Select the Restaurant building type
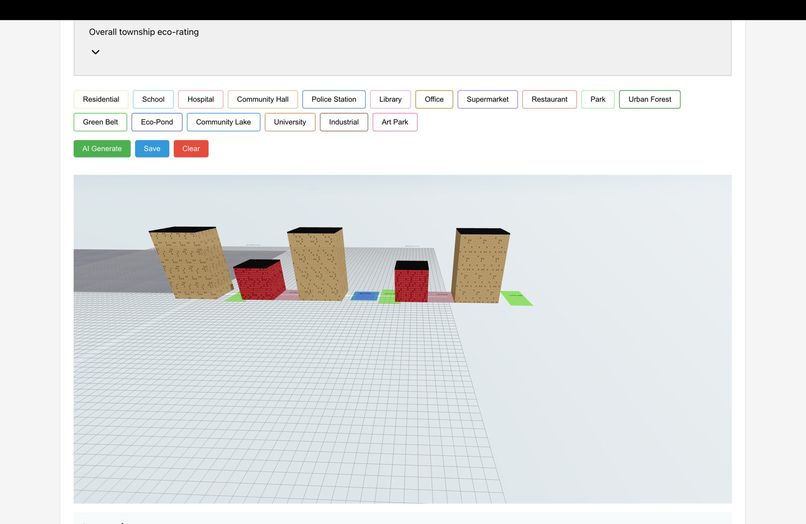 (549, 99)
